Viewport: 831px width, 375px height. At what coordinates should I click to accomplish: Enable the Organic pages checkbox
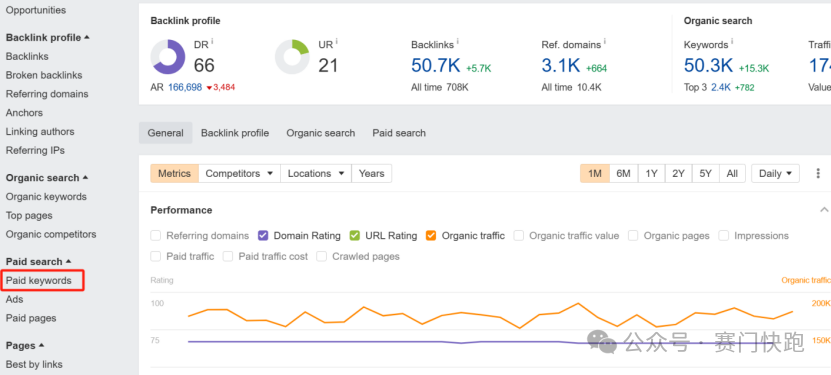633,236
